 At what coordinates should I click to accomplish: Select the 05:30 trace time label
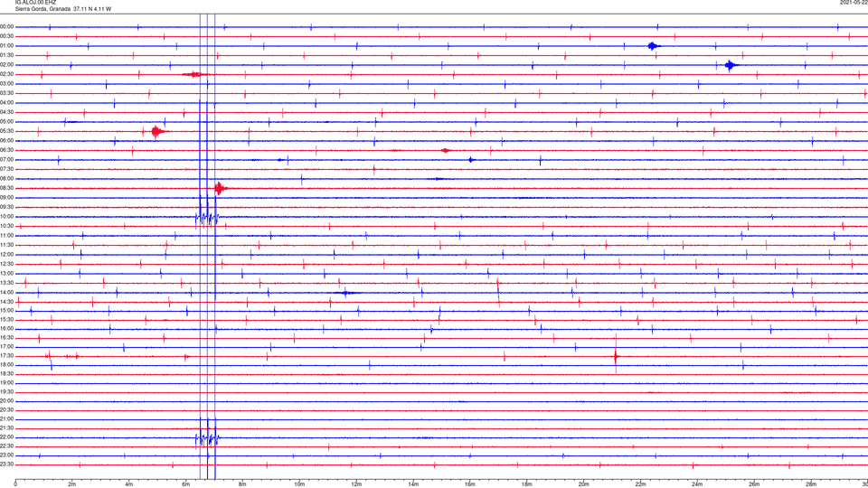7,131
